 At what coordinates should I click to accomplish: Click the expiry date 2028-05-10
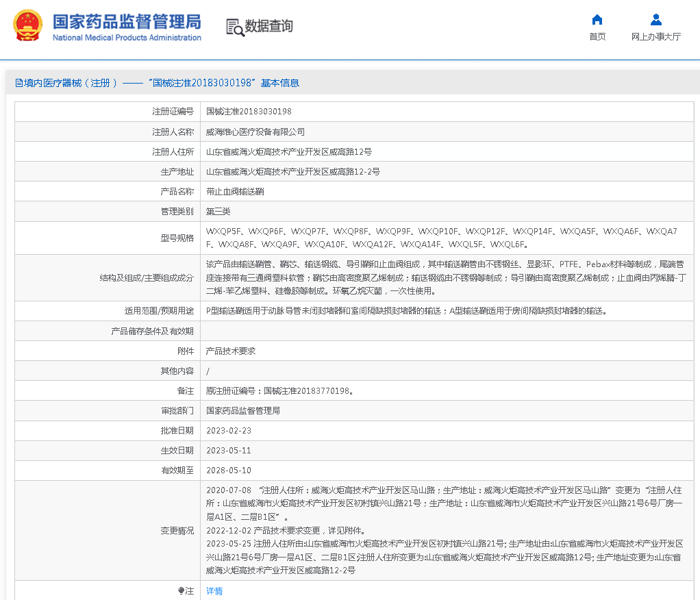229,471
